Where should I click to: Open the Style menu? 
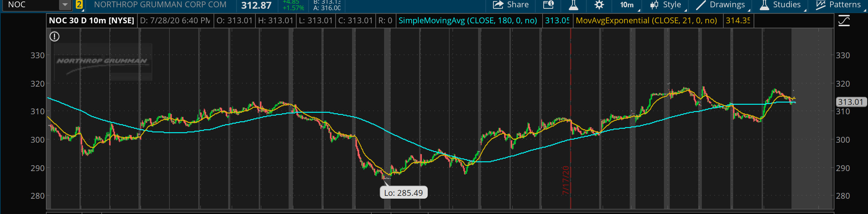point(666,5)
